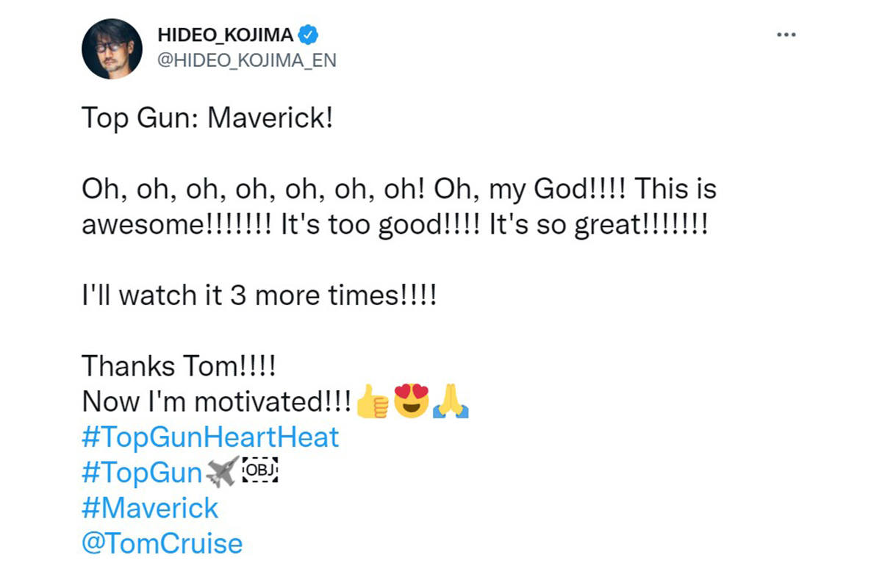Open the tweet's more options menu
Image resolution: width=882 pixels, height=588 pixels.
(x=786, y=35)
